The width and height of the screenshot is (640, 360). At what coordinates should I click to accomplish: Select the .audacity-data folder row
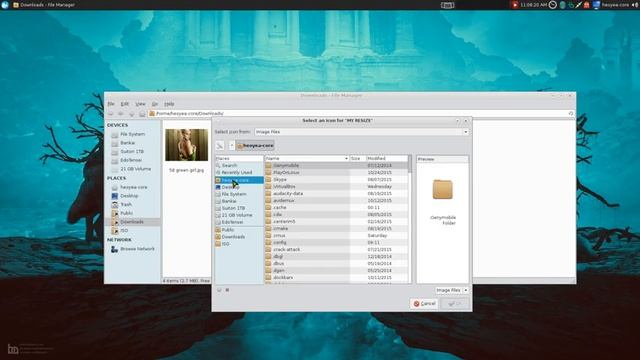click(x=336, y=193)
